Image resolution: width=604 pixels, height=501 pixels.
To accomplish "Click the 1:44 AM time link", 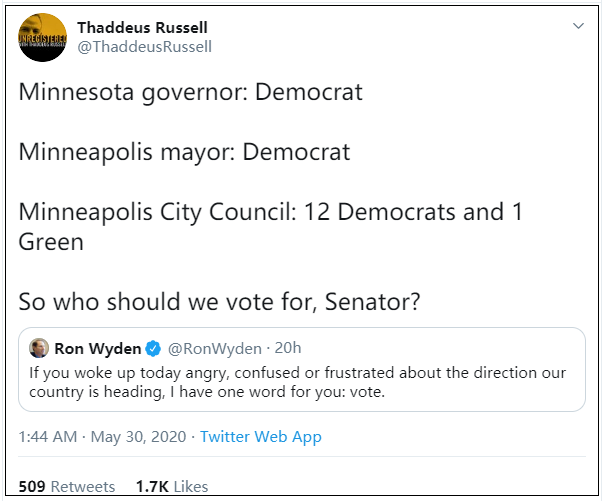I will pos(49,437).
